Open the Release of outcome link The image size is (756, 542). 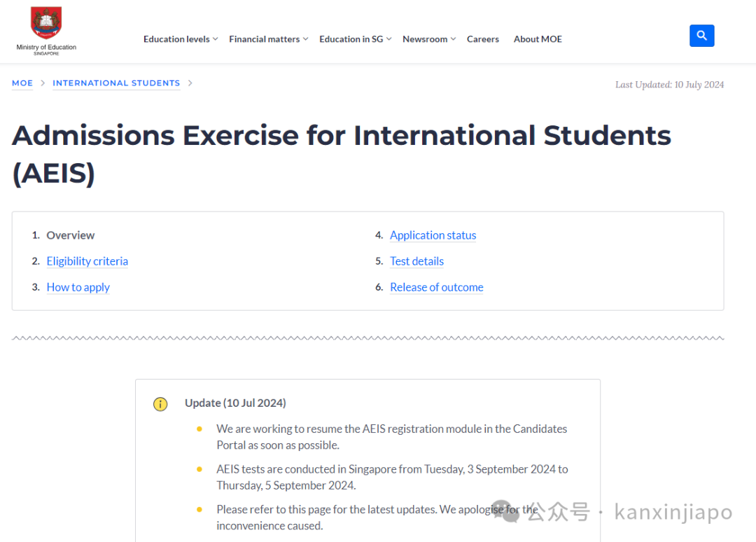pos(436,287)
